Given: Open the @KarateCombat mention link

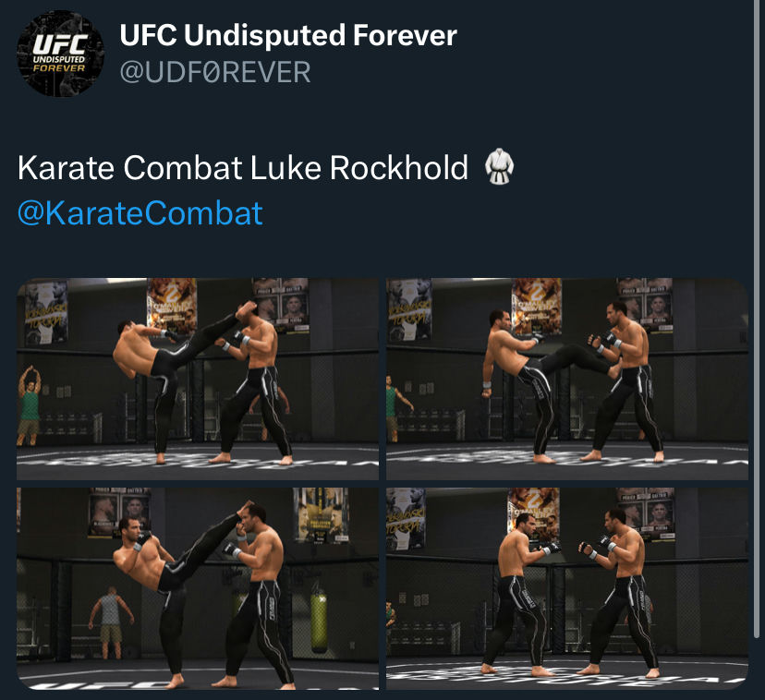Looking at the screenshot, I should coord(140,213).
